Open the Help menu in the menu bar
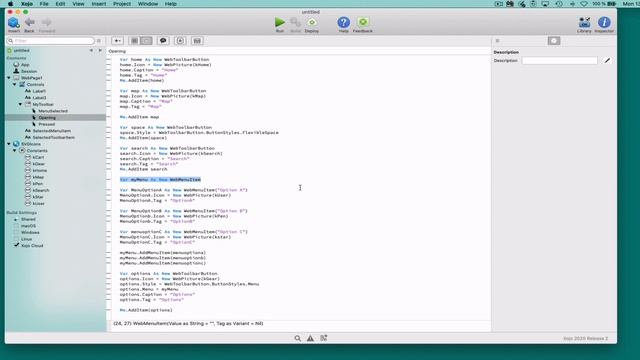This screenshot has height=360, width=640. (171, 4)
